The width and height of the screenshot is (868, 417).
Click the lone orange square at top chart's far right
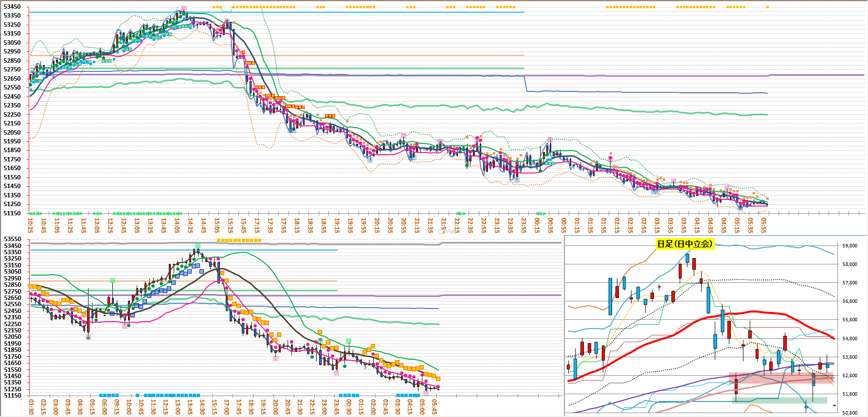pyautogui.click(x=767, y=7)
